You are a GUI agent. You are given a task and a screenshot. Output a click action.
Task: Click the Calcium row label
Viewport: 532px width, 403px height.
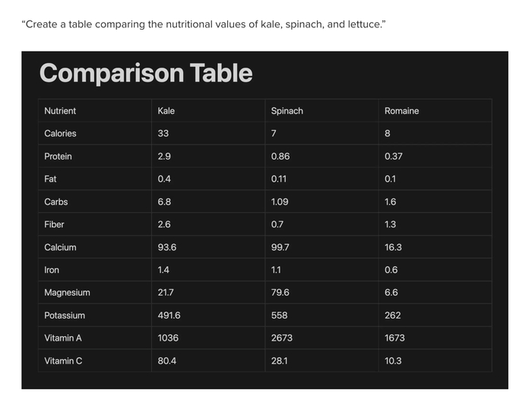tap(60, 248)
